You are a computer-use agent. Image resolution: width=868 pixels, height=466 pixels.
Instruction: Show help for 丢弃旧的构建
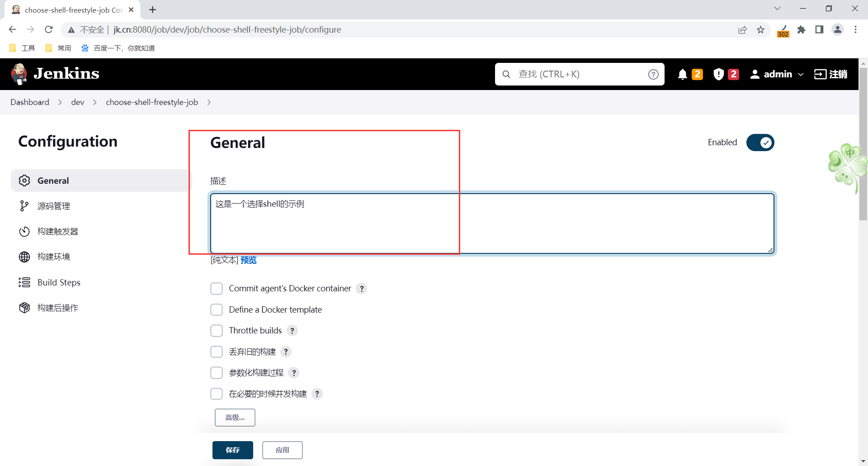pos(286,352)
